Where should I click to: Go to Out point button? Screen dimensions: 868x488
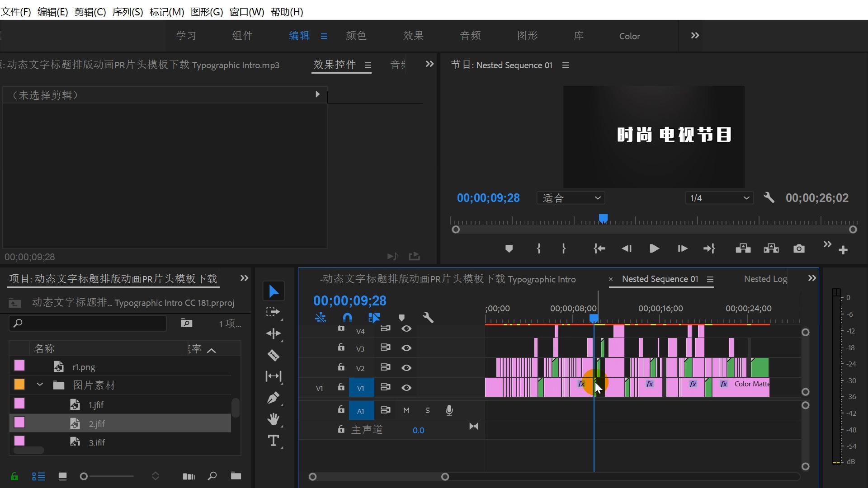click(709, 249)
